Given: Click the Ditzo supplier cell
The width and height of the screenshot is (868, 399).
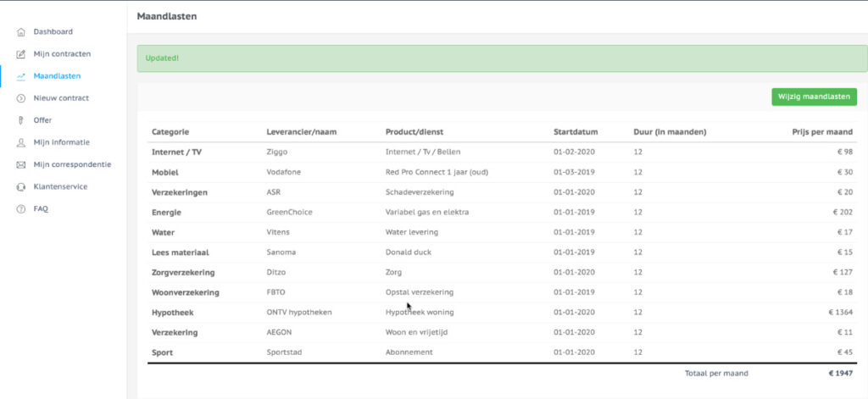Looking at the screenshot, I should pyautogui.click(x=276, y=273).
